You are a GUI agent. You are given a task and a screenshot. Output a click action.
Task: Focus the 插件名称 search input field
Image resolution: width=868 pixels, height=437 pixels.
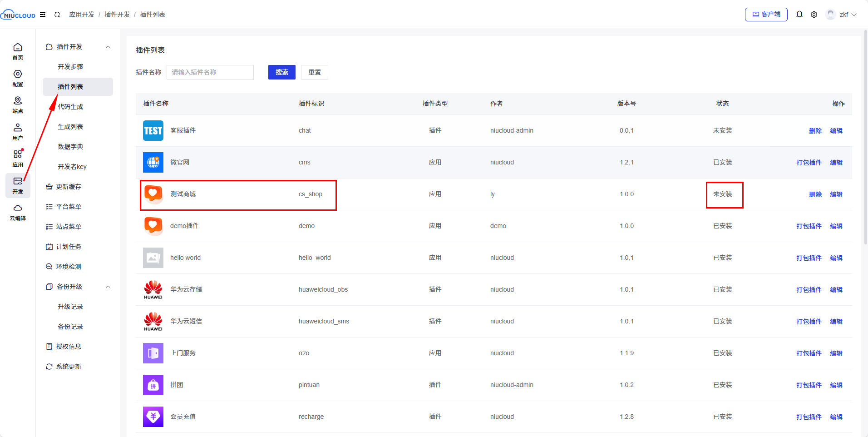pyautogui.click(x=210, y=72)
